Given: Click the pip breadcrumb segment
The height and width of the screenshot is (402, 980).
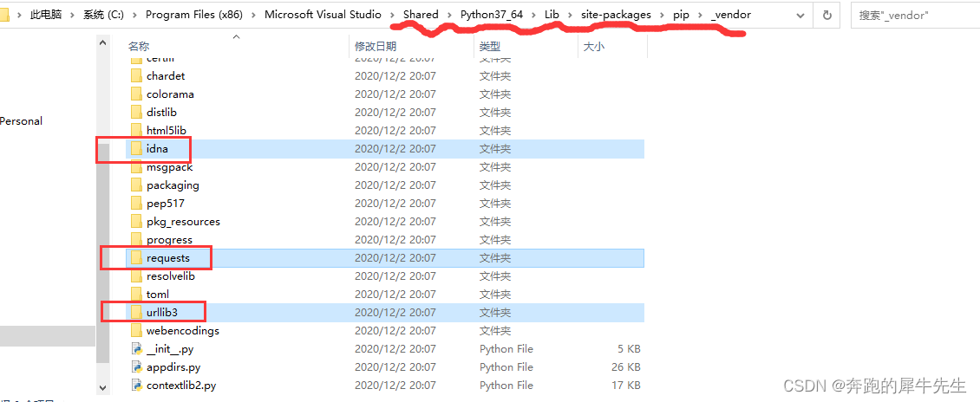Looking at the screenshot, I should point(681,15).
